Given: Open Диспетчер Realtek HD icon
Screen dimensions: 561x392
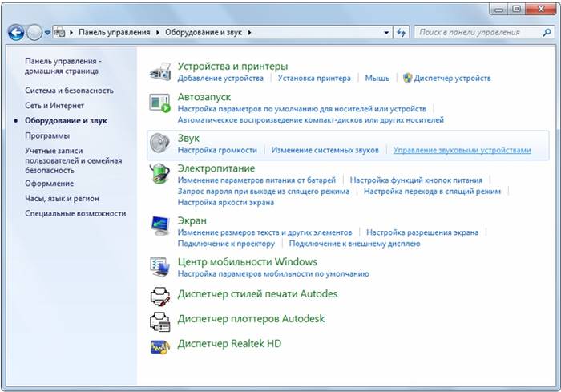Looking at the screenshot, I should (x=161, y=346).
